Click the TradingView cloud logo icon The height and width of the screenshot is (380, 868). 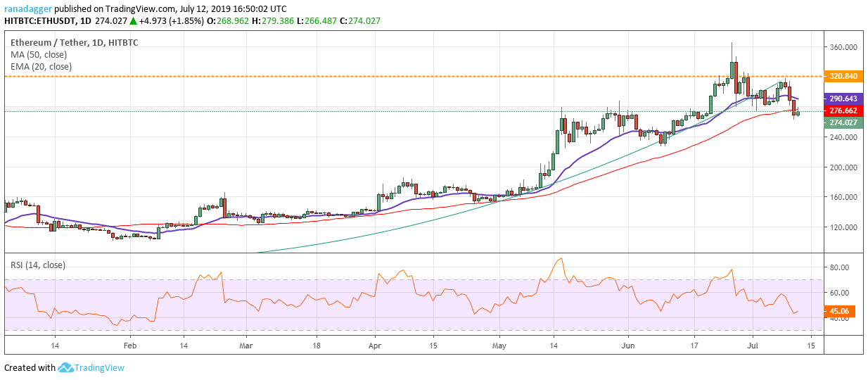[66, 367]
